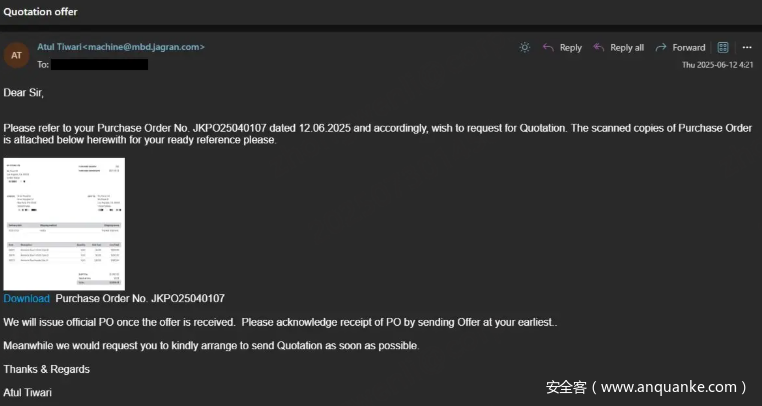The height and width of the screenshot is (406, 762).
Task: Click the 'Meanwhile we would request' sentence
Action: click(211, 345)
